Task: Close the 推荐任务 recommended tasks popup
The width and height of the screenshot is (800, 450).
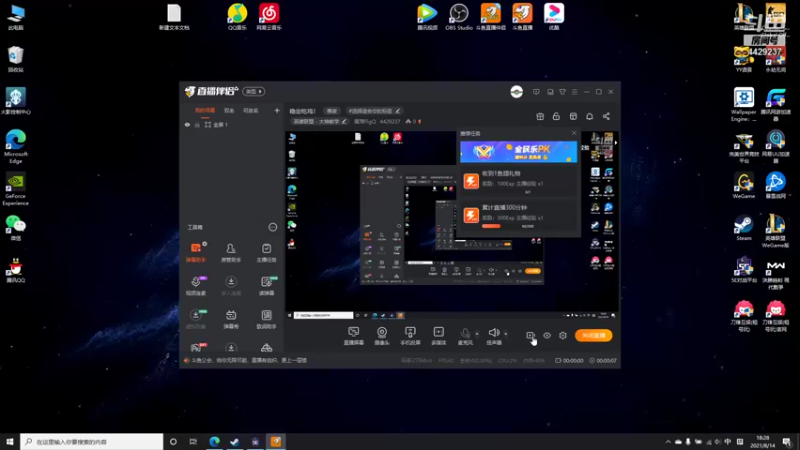Action: coord(574,133)
